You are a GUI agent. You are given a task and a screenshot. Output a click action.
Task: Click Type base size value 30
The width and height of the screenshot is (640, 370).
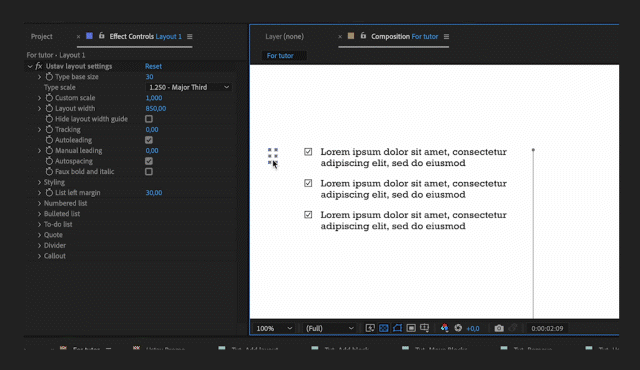pos(149,77)
